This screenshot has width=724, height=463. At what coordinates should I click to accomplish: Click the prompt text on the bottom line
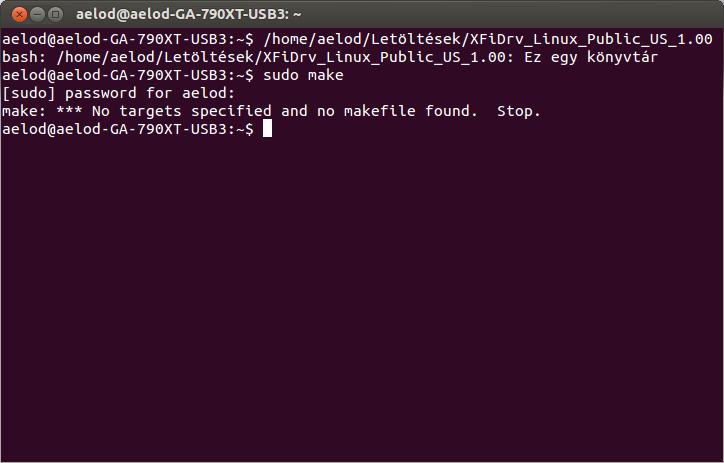[x=128, y=129]
